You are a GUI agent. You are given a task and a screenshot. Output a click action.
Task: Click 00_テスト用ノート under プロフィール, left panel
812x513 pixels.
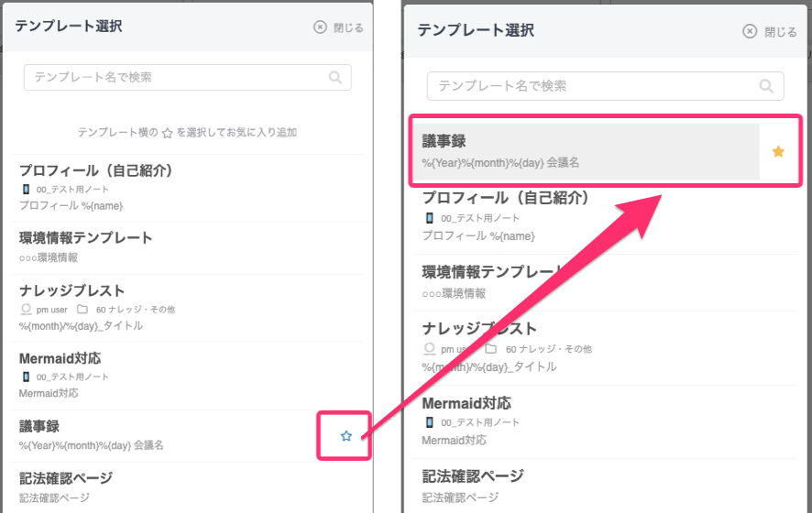[x=72, y=190]
